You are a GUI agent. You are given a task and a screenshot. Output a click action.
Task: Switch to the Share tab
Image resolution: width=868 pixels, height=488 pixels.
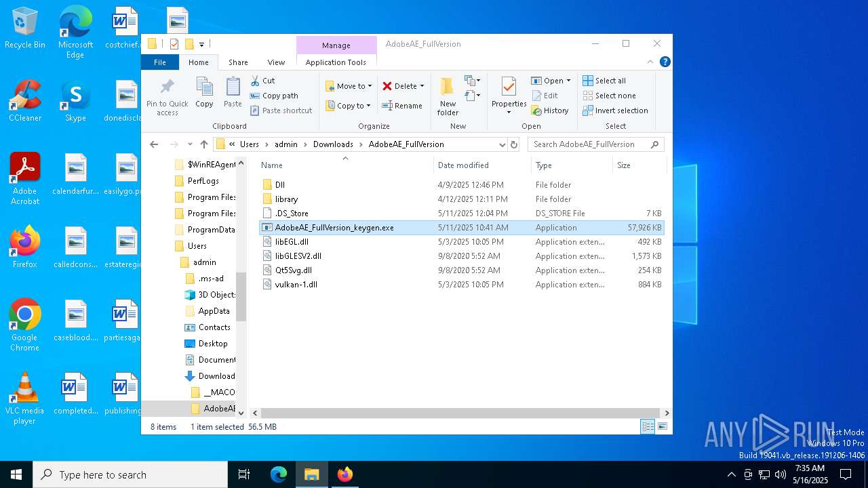(x=238, y=62)
